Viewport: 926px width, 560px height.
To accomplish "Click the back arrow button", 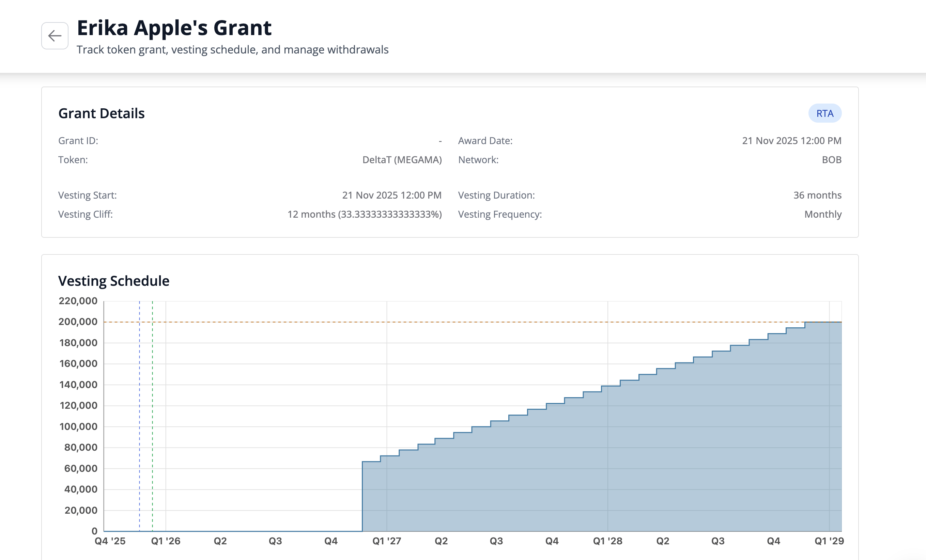I will pos(55,36).
